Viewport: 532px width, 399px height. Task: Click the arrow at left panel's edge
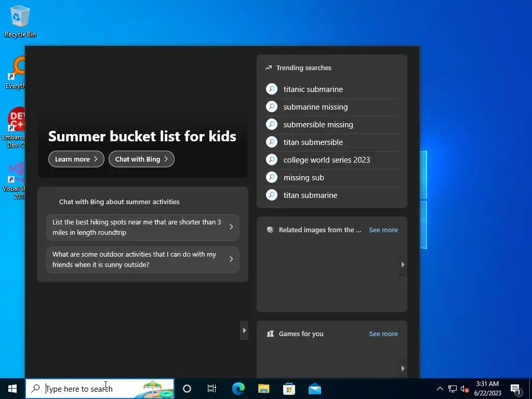(244, 330)
